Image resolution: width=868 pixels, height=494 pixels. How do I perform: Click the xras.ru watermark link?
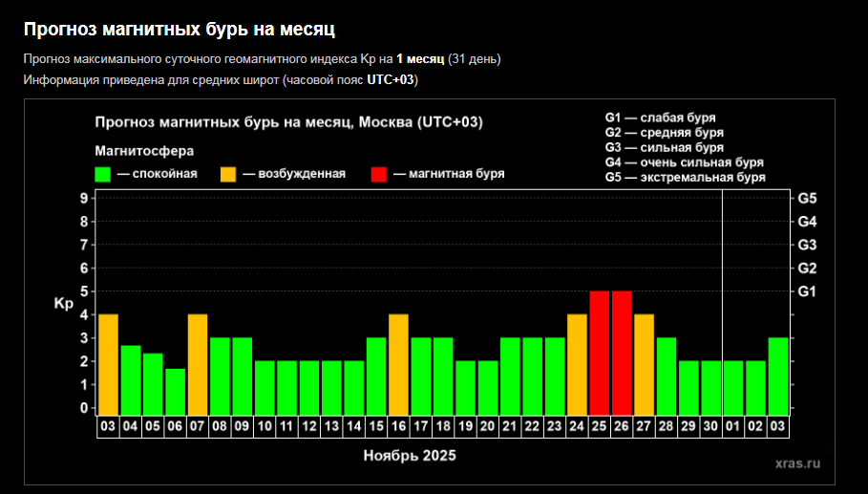pyautogui.click(x=797, y=462)
